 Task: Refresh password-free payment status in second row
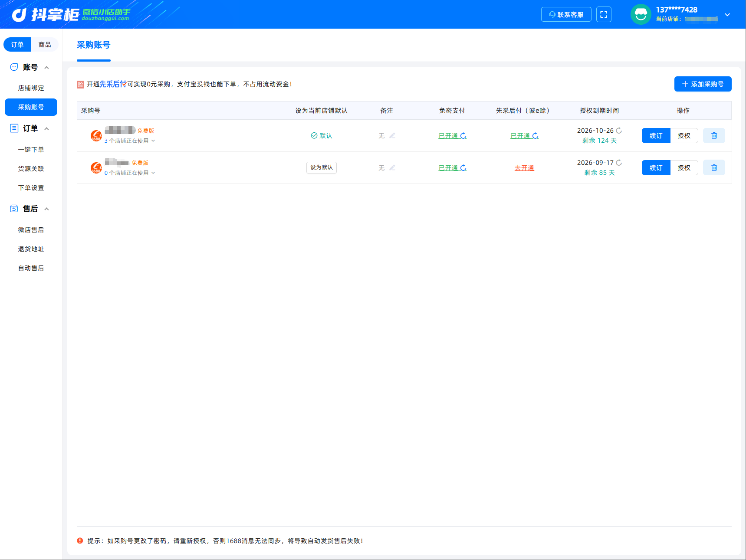[x=463, y=168]
